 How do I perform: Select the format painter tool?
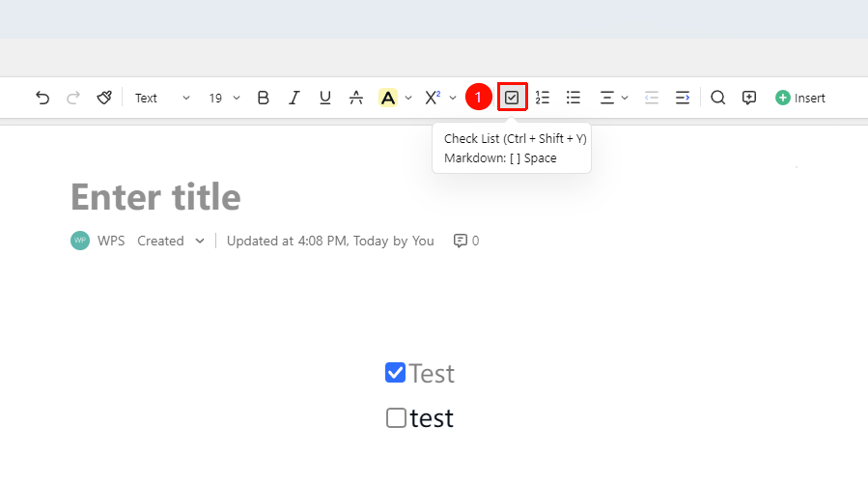(x=104, y=98)
